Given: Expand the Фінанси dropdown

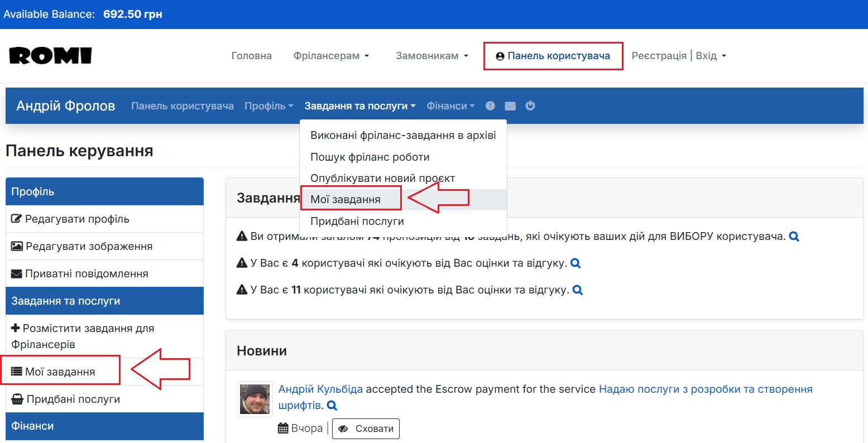Looking at the screenshot, I should tap(450, 105).
